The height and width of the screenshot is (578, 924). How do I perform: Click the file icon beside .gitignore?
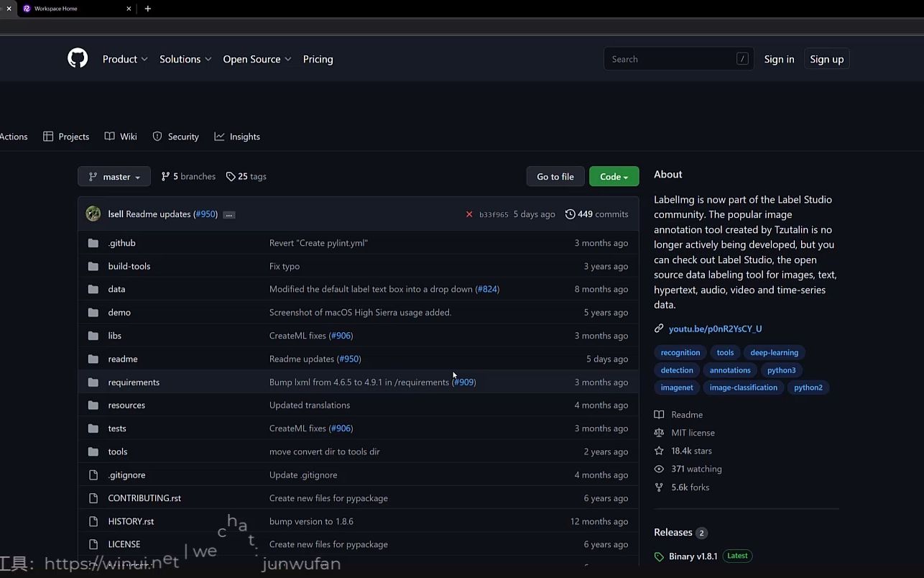(93, 474)
